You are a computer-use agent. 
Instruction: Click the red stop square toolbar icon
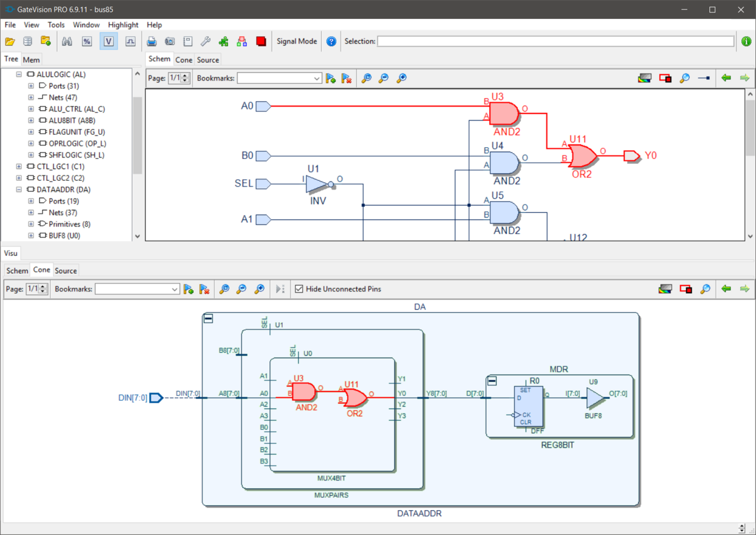(x=261, y=41)
